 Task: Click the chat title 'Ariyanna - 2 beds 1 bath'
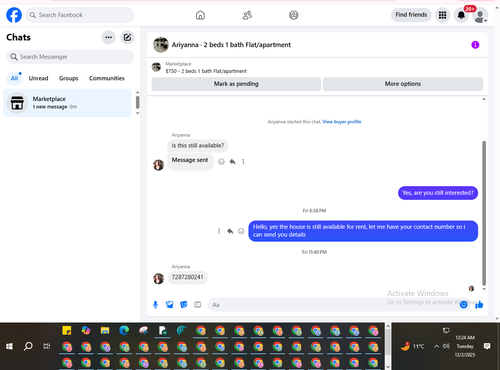click(231, 45)
